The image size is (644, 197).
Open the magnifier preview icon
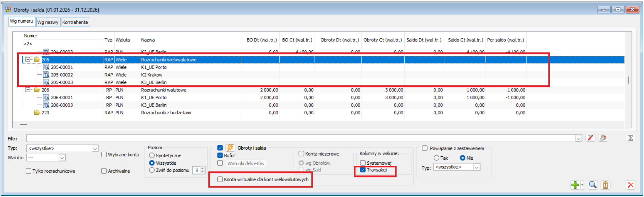592,185
